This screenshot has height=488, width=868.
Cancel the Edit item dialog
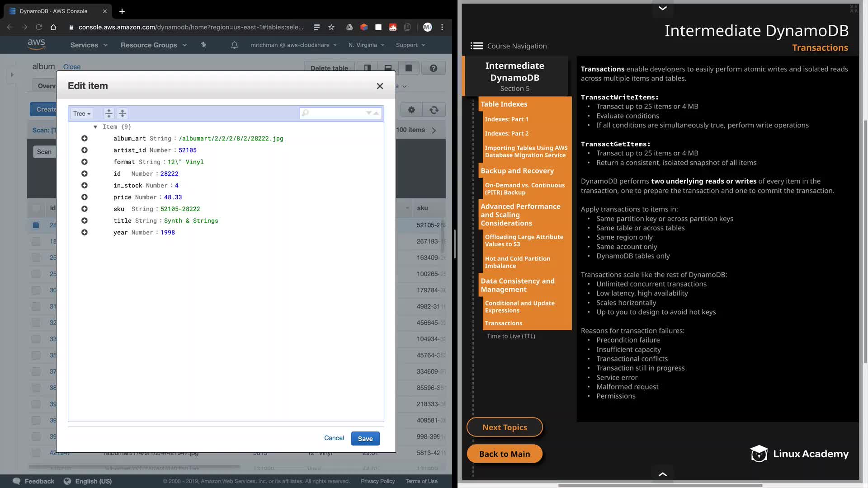point(334,438)
